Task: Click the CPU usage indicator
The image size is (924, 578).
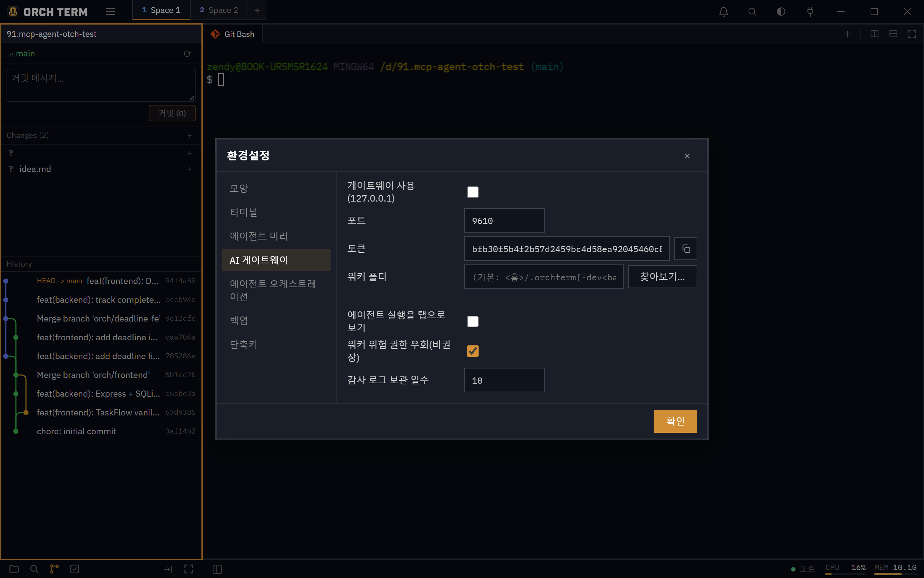Action: pos(845,569)
